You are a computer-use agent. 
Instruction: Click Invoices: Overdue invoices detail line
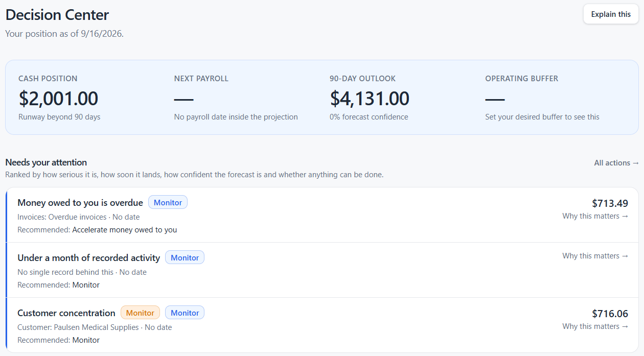[79, 217]
